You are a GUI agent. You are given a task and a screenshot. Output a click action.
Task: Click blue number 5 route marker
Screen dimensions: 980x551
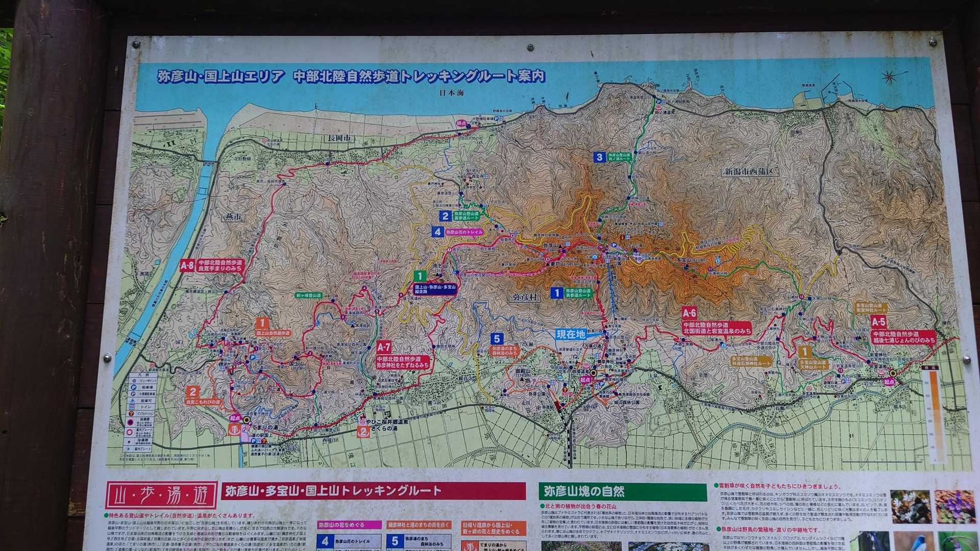496,339
